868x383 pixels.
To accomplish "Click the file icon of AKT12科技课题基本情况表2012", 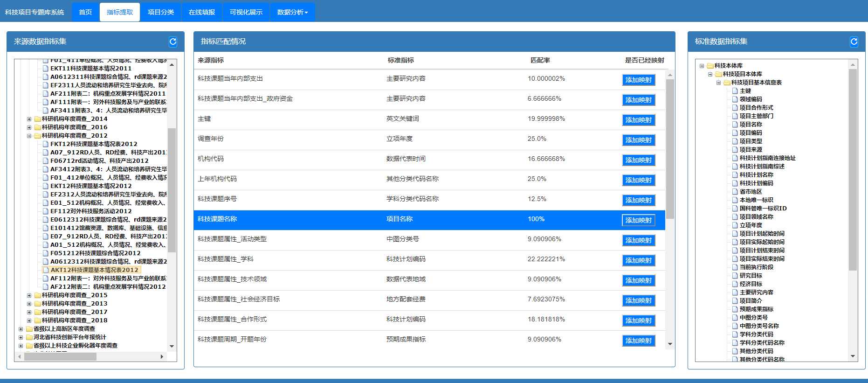I will 46,270.
